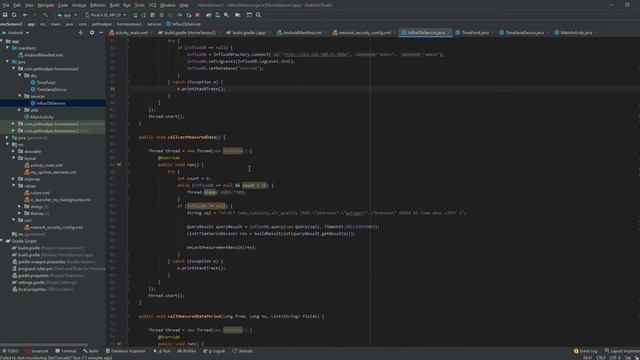This screenshot has width=640, height=360.
Task: Click the services breadcrumb in navigation bar
Action: [154, 24]
